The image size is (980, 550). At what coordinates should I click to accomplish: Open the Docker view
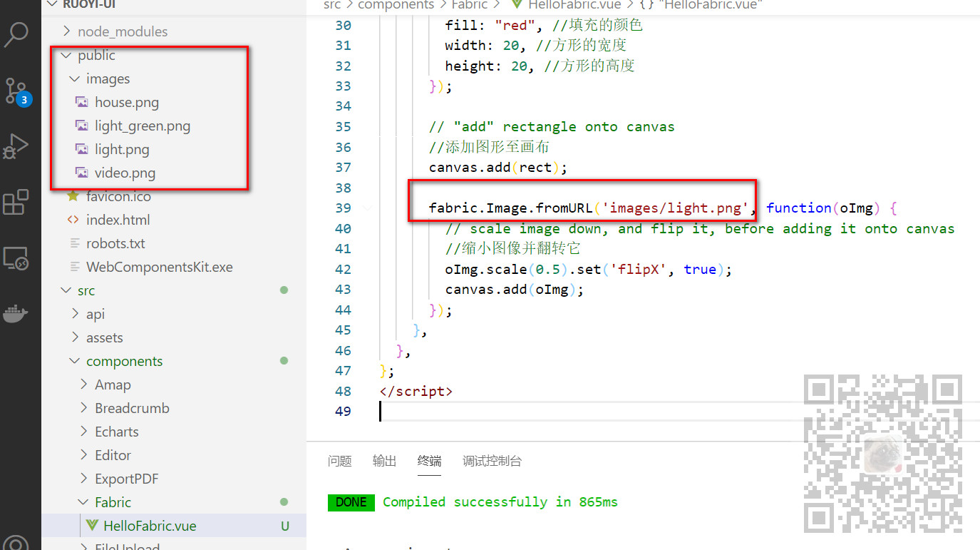(16, 313)
